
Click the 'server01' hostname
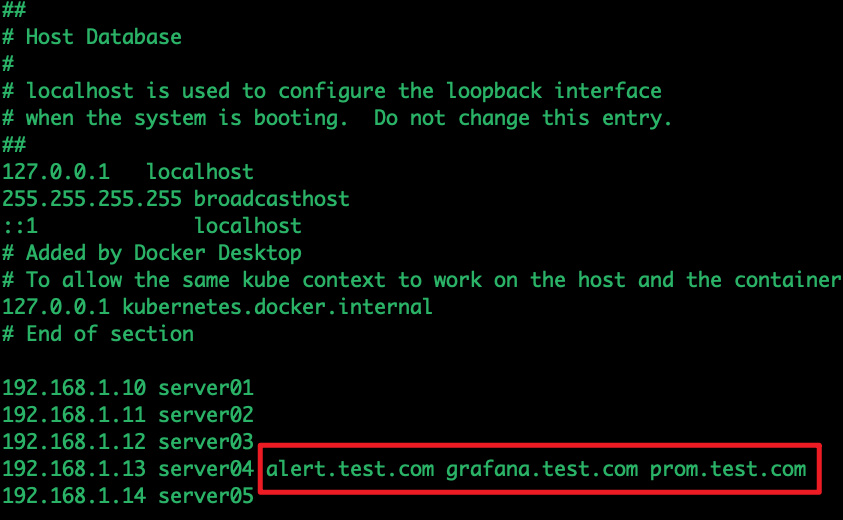point(206,388)
